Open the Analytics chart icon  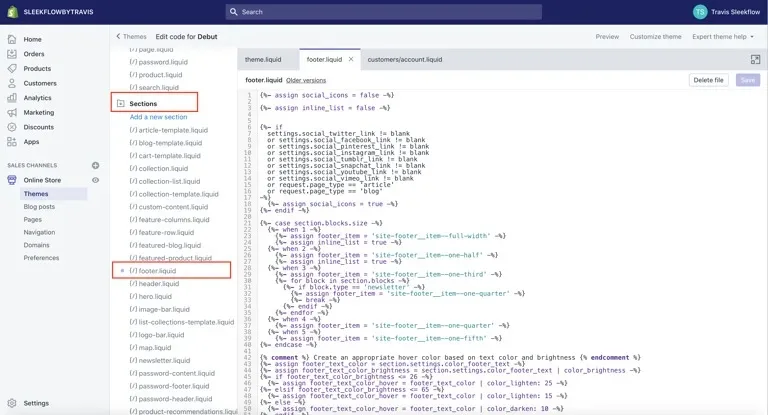coord(12,98)
